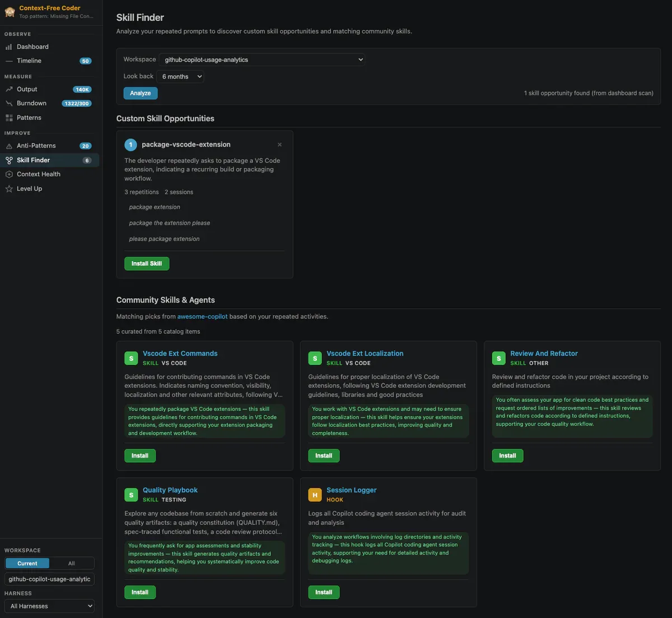The height and width of the screenshot is (618, 672).
Task: Click the Timeline 50 count badge
Action: [85, 61]
